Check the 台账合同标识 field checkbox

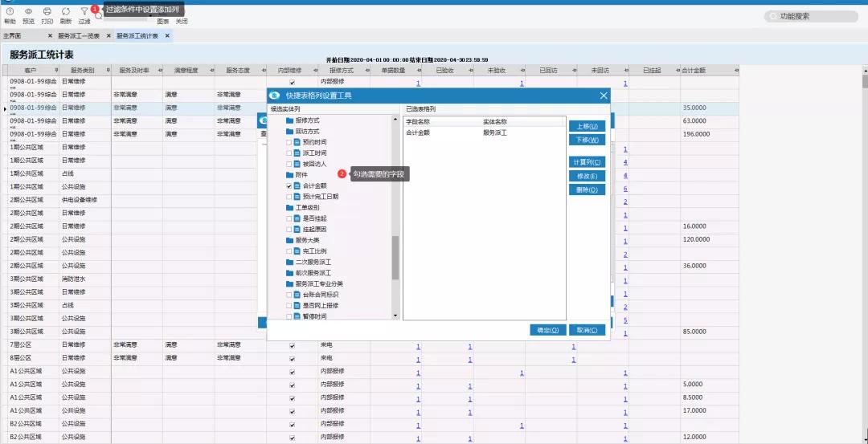coord(289,295)
